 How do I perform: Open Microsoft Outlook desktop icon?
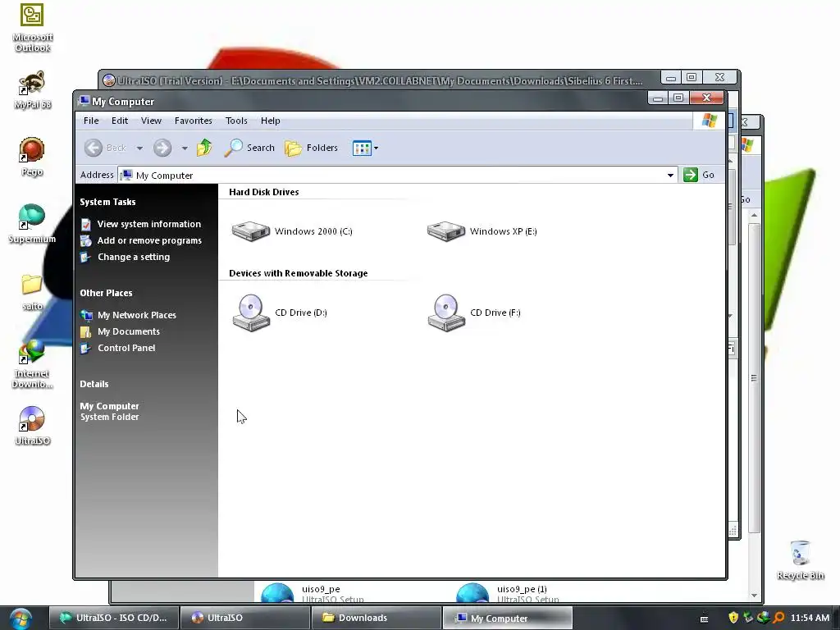(x=32, y=28)
